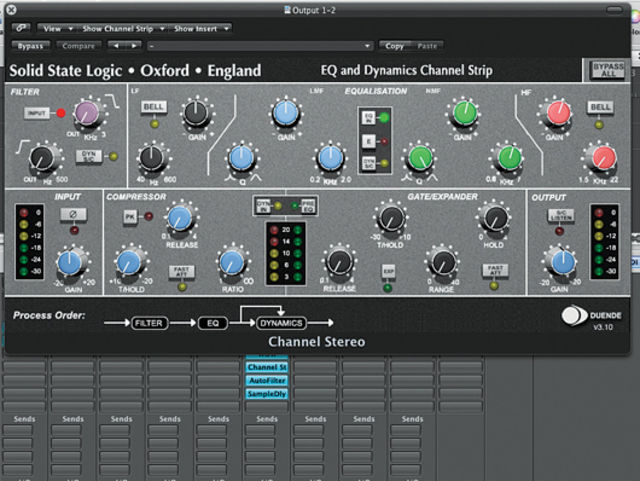
Task: Click the Duende logo icon
Action: tap(574, 315)
